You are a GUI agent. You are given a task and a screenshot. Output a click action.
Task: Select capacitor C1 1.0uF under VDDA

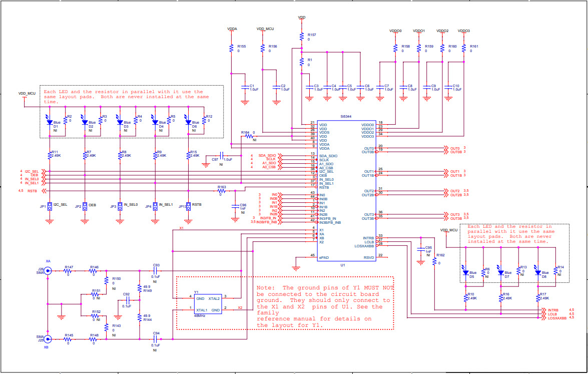244,88
